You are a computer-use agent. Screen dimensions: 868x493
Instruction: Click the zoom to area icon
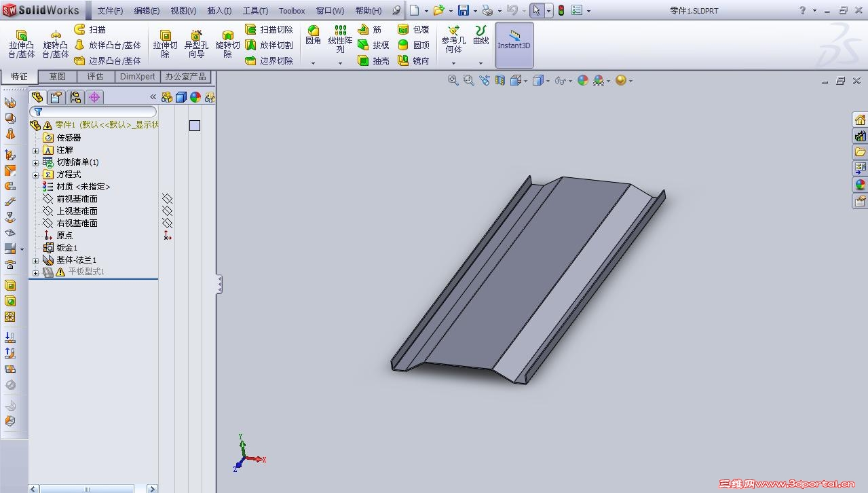pyautogui.click(x=468, y=80)
